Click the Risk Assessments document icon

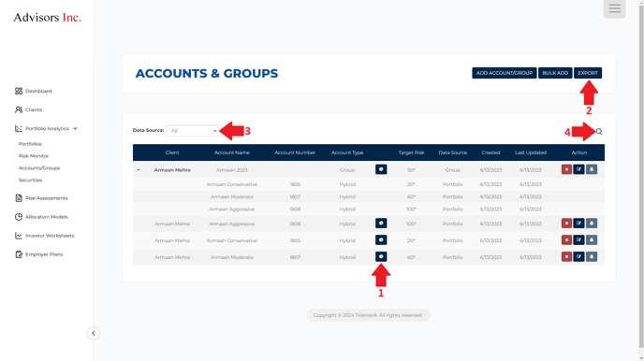pos(19,198)
